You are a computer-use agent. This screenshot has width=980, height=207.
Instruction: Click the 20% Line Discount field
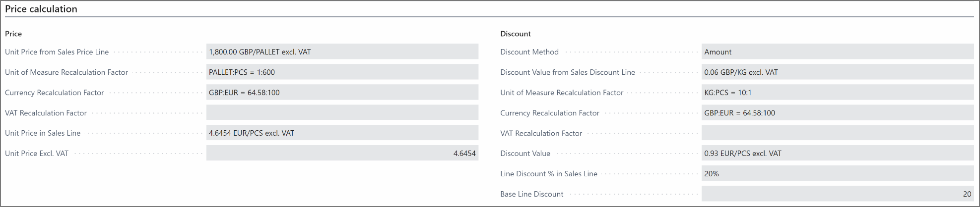(x=837, y=174)
